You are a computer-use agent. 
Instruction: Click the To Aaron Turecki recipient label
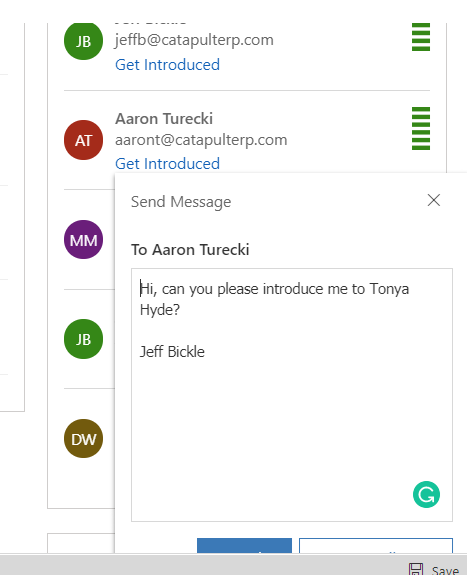(x=190, y=250)
